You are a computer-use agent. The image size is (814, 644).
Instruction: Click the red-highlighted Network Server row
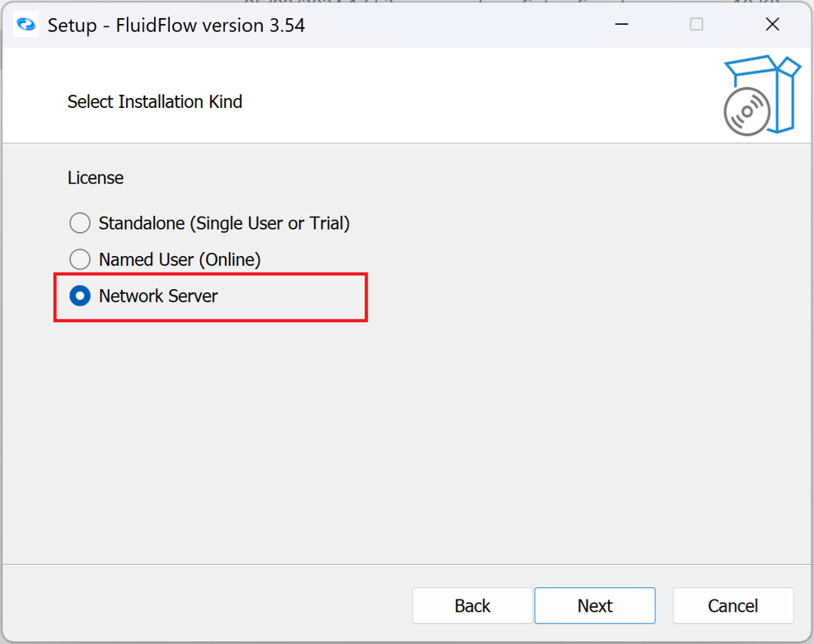(x=210, y=296)
